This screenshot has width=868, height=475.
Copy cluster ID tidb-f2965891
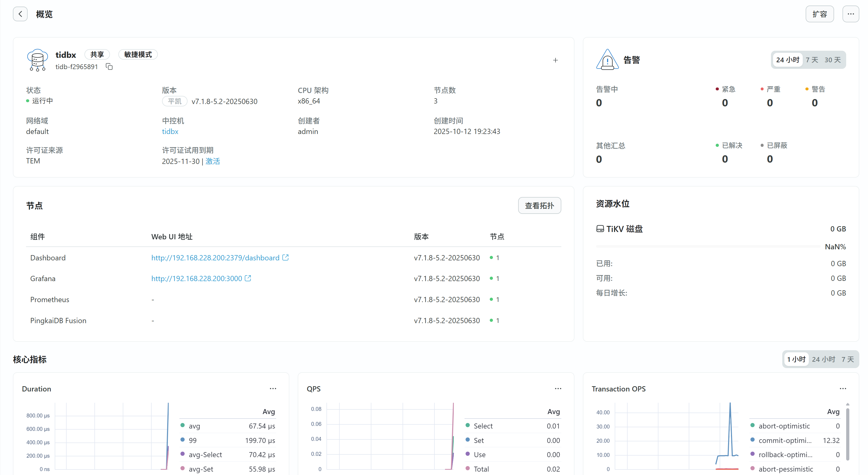109,67
